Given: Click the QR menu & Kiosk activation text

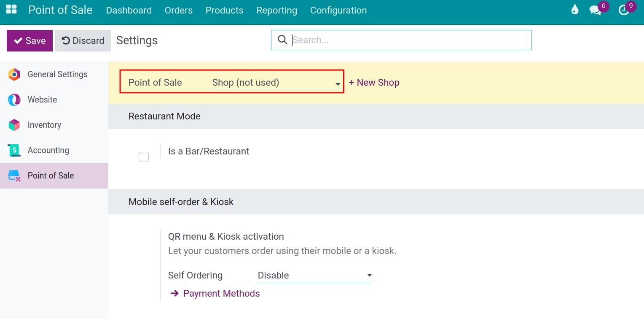Looking at the screenshot, I should [x=226, y=236].
